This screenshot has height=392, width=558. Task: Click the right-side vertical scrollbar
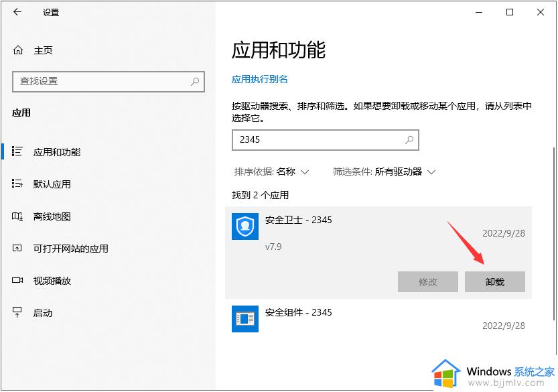coord(555,233)
